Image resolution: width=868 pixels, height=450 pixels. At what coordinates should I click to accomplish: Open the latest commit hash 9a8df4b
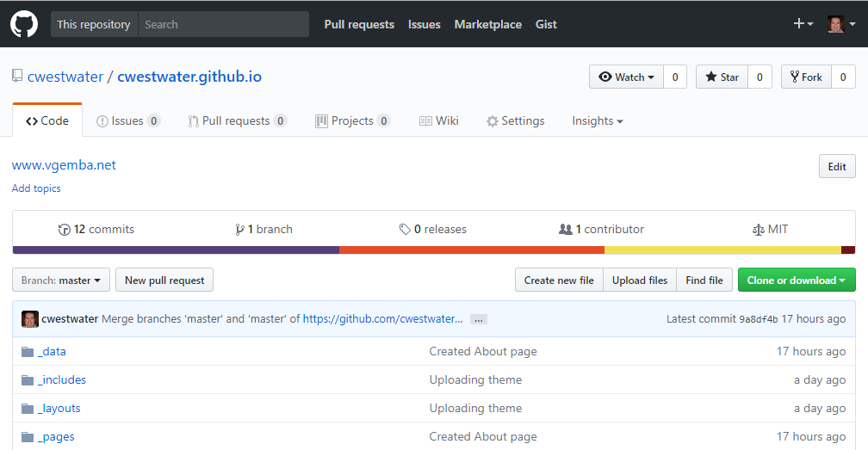[759, 319]
